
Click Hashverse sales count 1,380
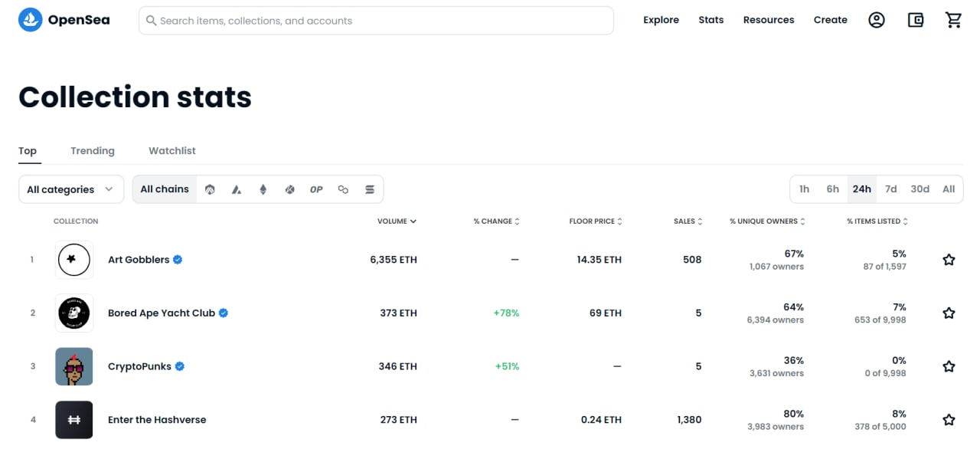click(690, 420)
